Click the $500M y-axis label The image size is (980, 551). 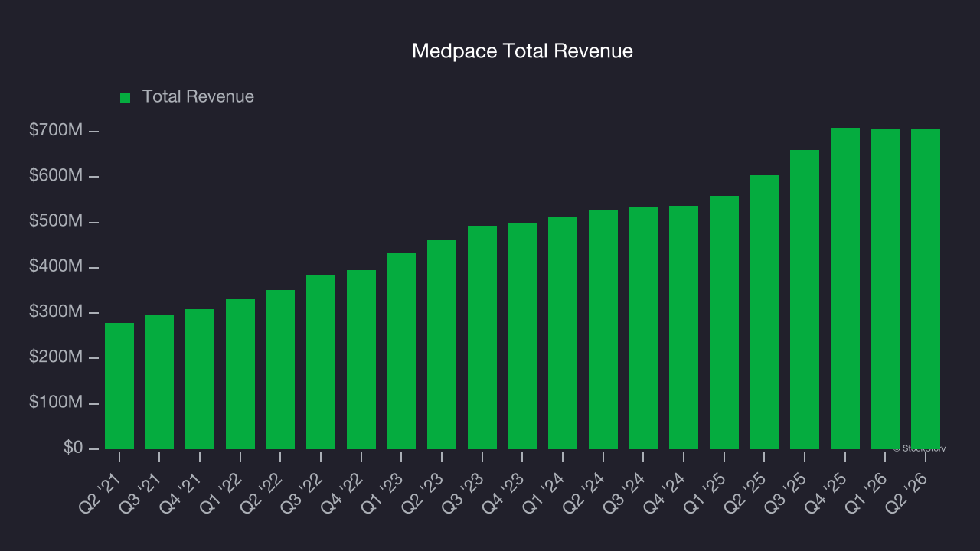click(x=55, y=221)
